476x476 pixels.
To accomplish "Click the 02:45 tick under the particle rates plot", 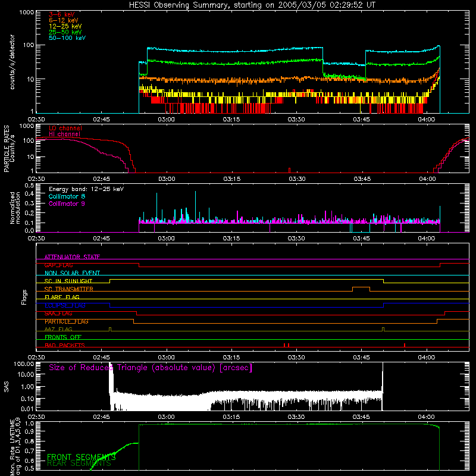I will click(x=101, y=179).
